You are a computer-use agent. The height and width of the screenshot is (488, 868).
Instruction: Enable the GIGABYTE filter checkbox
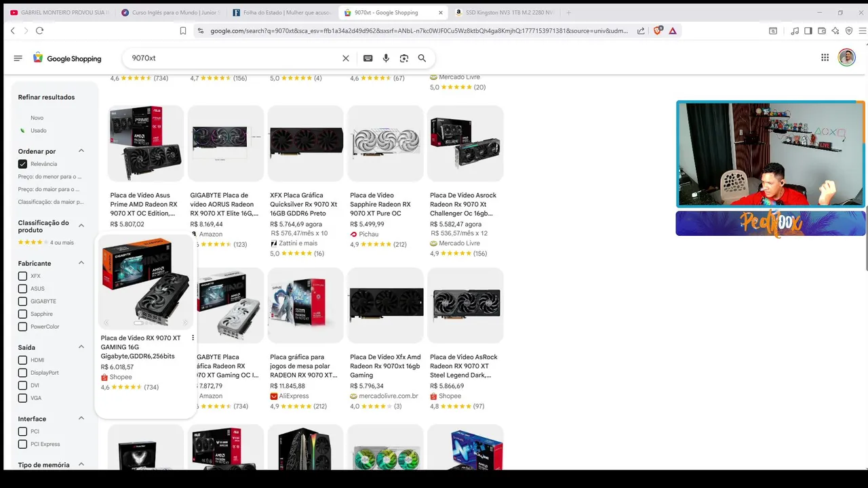pyautogui.click(x=22, y=302)
